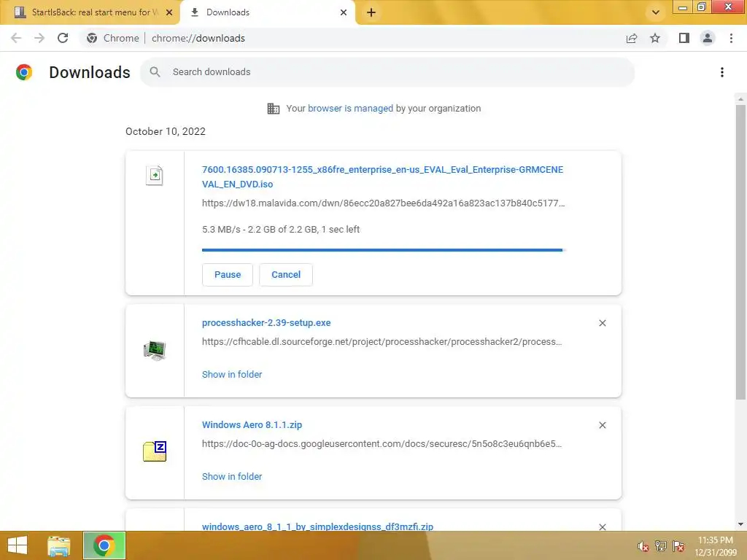747x560 pixels.
Task: Open the side panel icon
Action: [x=684, y=38]
